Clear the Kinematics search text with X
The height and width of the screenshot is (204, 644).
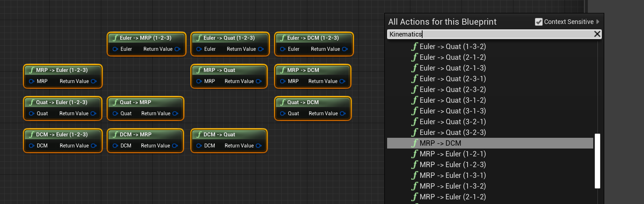tap(597, 34)
